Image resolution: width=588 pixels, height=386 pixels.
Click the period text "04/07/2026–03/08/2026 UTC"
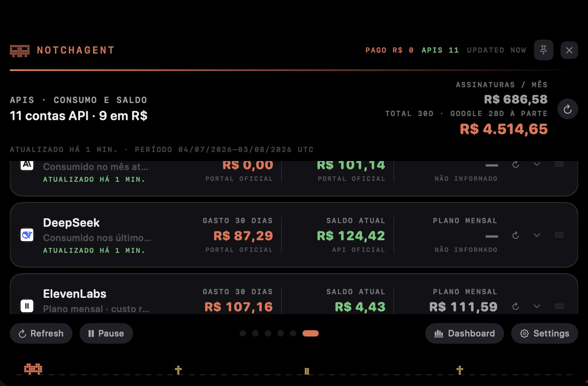tap(246, 149)
